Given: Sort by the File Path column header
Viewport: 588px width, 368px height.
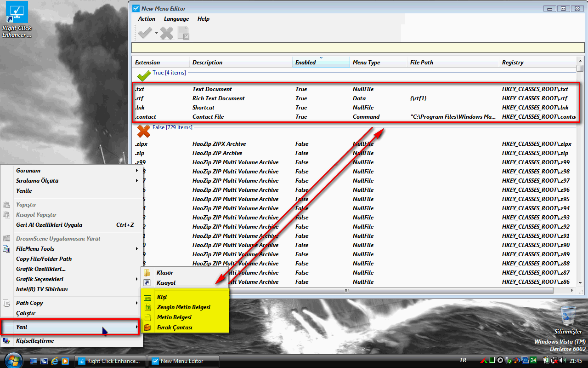Looking at the screenshot, I should click(x=453, y=63).
